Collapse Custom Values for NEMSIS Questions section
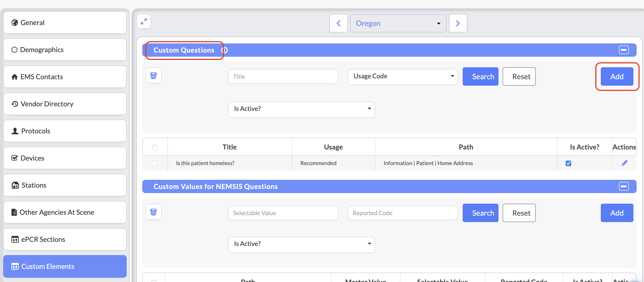 [624, 186]
